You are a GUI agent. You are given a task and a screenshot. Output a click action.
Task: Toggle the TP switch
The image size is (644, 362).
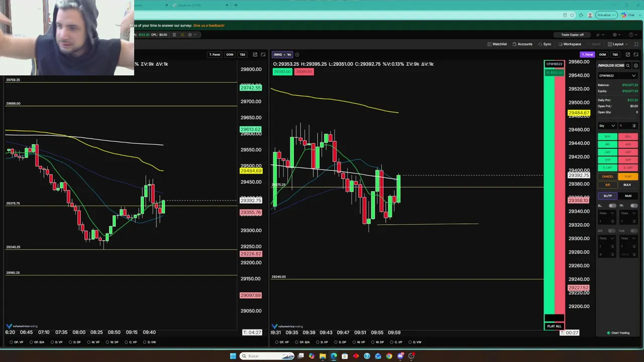pos(634,206)
